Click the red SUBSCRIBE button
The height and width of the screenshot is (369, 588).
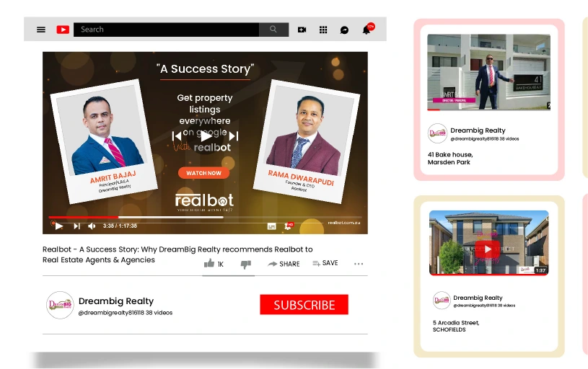tap(304, 305)
